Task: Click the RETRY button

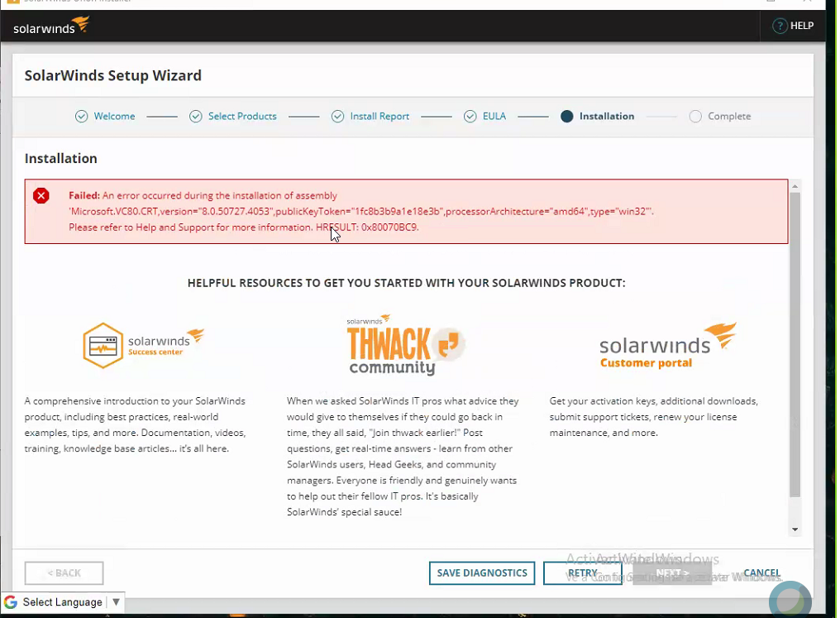Action: point(582,573)
